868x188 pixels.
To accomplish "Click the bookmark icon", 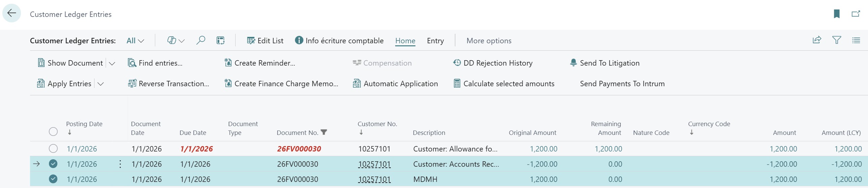I will (837, 14).
